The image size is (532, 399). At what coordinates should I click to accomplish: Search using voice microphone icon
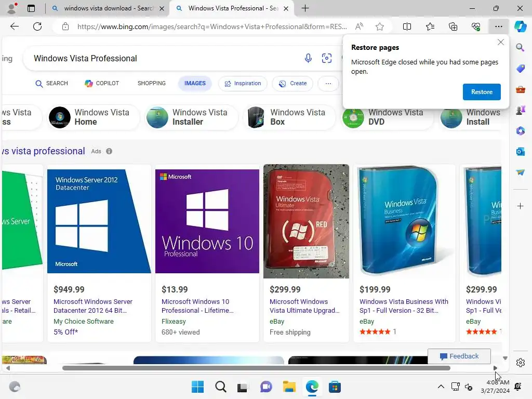(x=308, y=58)
